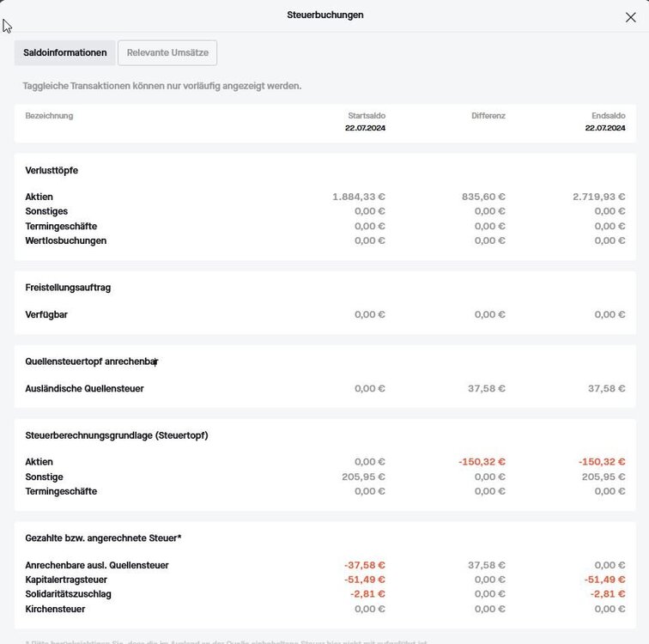The width and height of the screenshot is (649, 644).
Task: Click the 2.719,93 € Endsaldo value
Action: coord(599,197)
